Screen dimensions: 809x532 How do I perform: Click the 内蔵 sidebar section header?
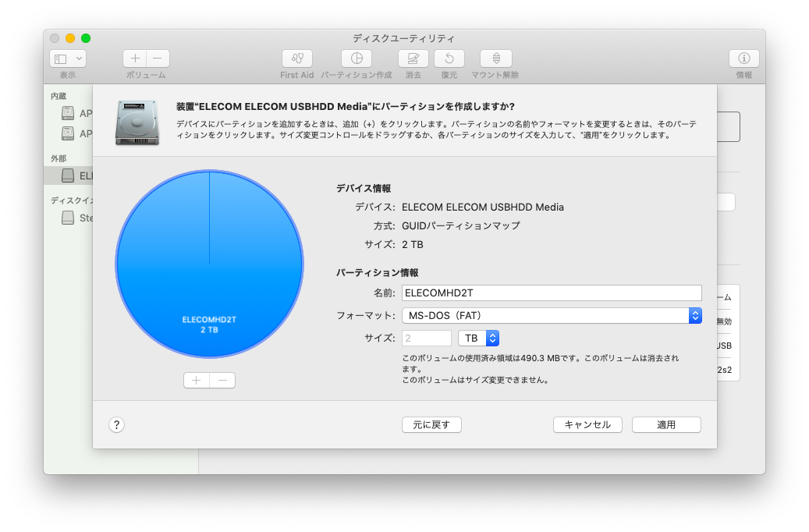59,96
